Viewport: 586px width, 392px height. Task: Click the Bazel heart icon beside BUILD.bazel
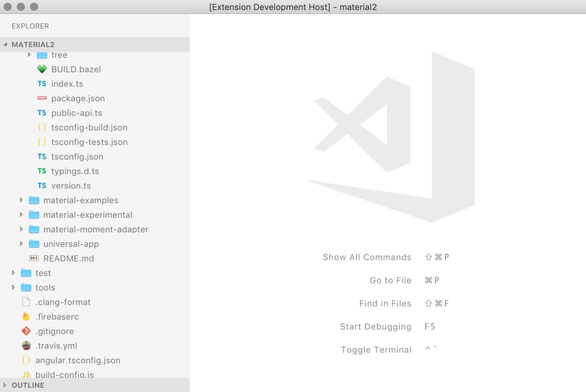click(x=42, y=69)
